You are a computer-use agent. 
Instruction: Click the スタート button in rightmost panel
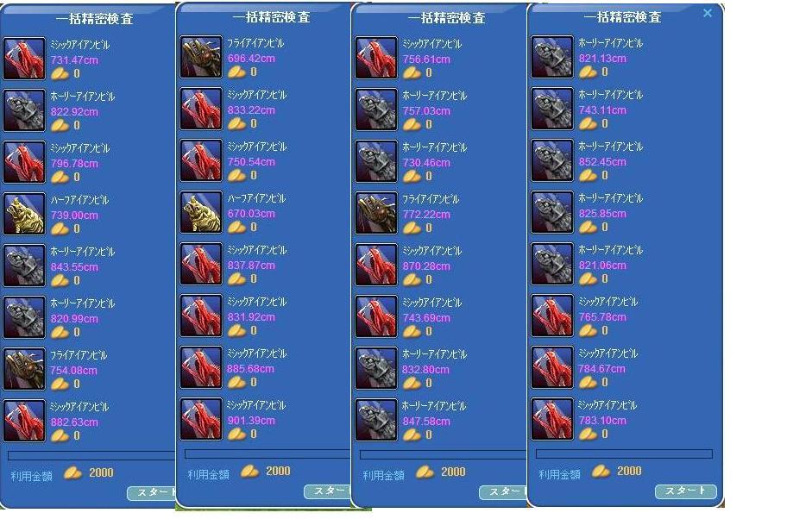click(x=686, y=491)
